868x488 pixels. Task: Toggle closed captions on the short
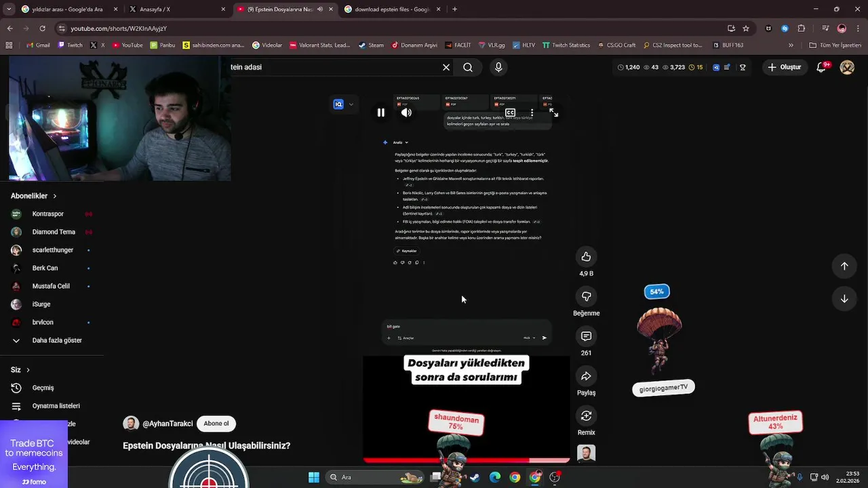coord(510,113)
